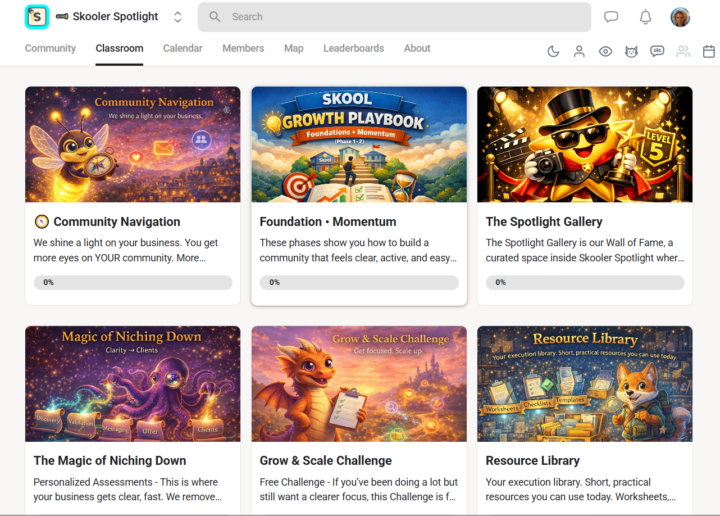The image size is (720, 516).
Task: Click the person profile icon in the toolbar
Action: coord(579,51)
